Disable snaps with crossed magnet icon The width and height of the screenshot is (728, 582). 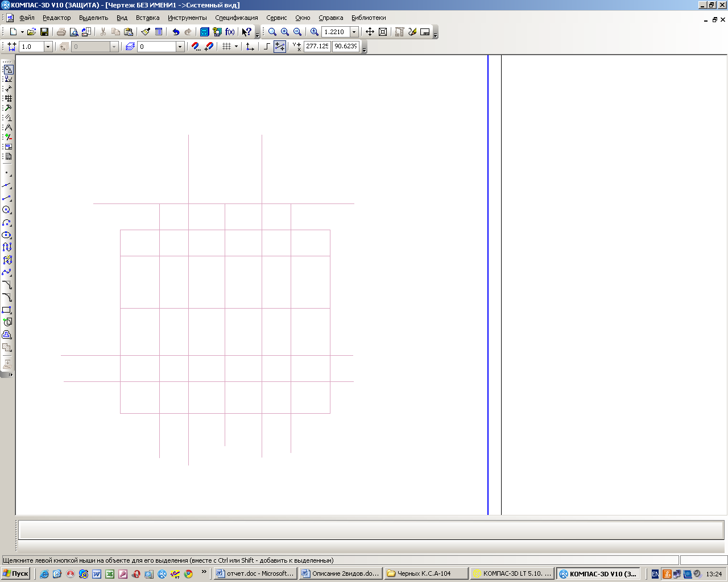(x=209, y=47)
